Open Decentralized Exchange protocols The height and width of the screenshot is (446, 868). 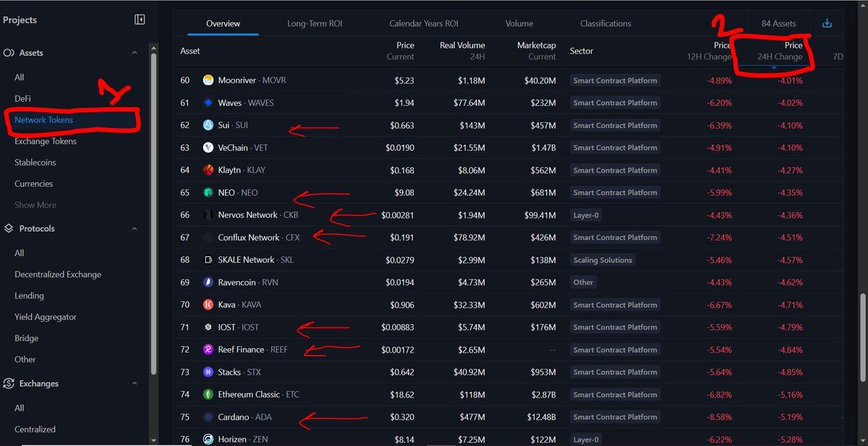pyautogui.click(x=58, y=274)
